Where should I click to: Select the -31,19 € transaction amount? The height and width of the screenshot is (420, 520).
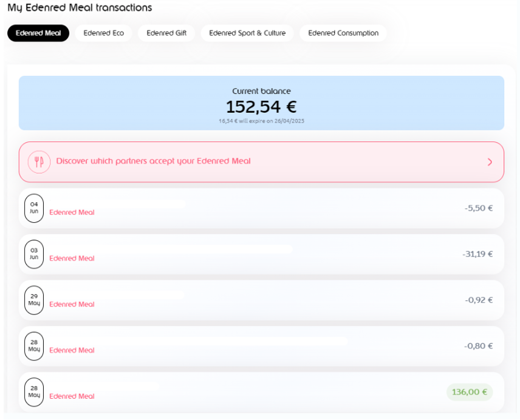click(x=477, y=254)
